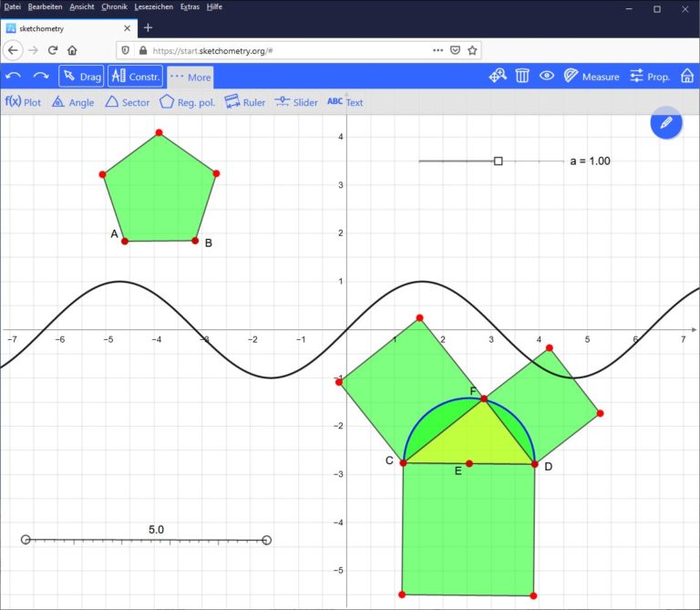Select the Drag tool
This screenshot has height=610, width=700.
(x=81, y=77)
